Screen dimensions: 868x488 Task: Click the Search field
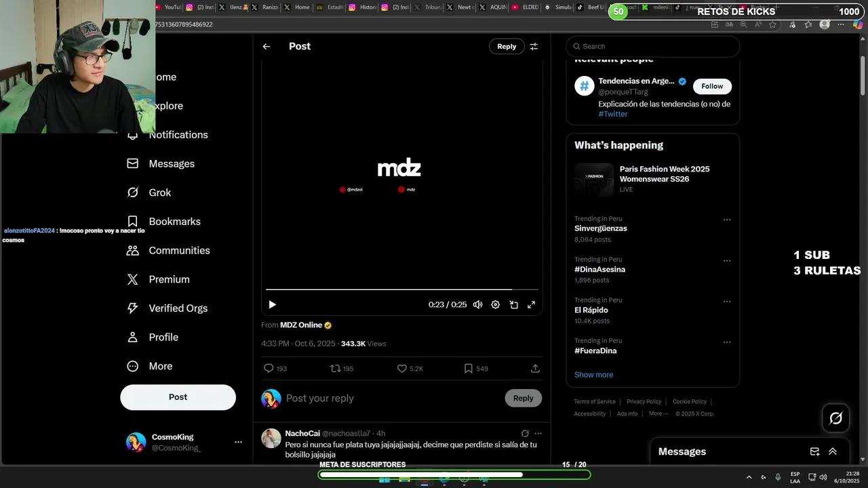pos(653,46)
